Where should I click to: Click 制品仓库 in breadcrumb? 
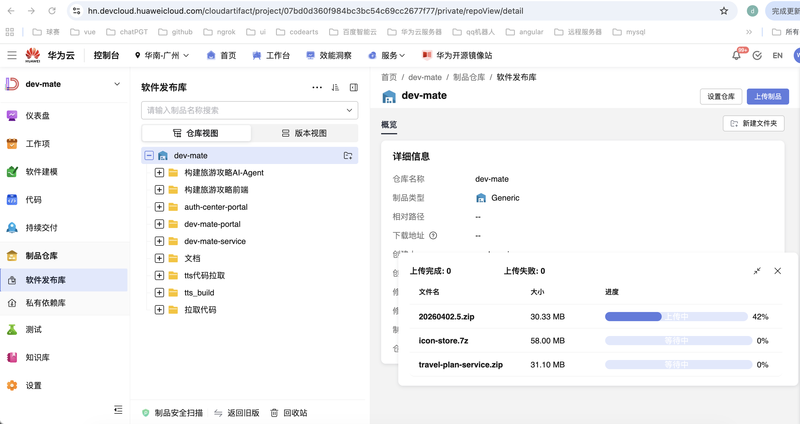coord(468,77)
